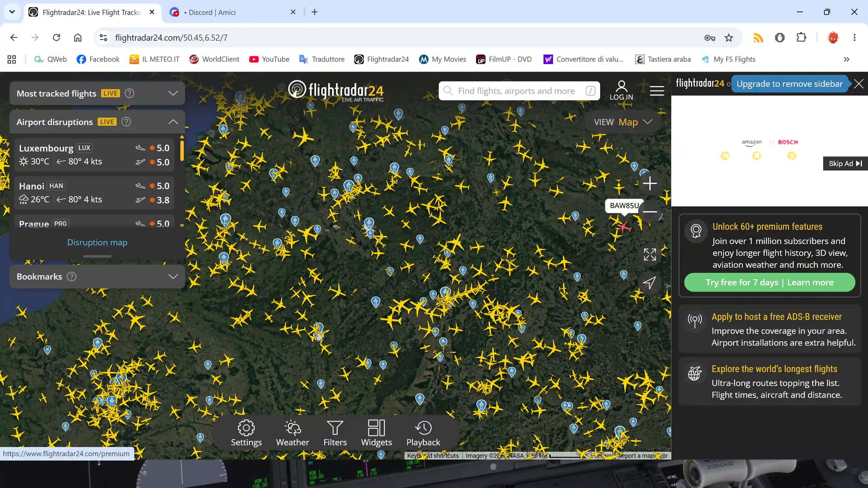Expand the Most tracked flights panel

click(173, 93)
